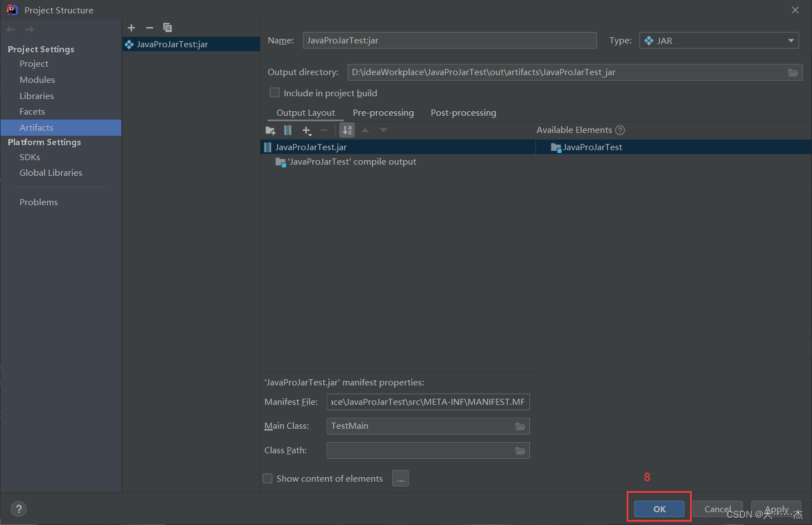Image resolution: width=812 pixels, height=525 pixels.
Task: Click the Add artifact plus icon
Action: 131,28
